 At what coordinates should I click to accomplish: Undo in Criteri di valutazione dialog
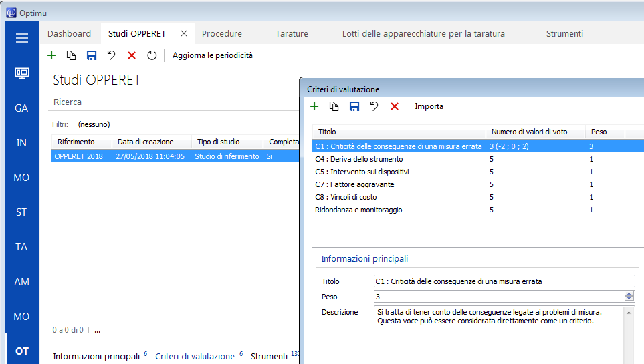point(374,106)
